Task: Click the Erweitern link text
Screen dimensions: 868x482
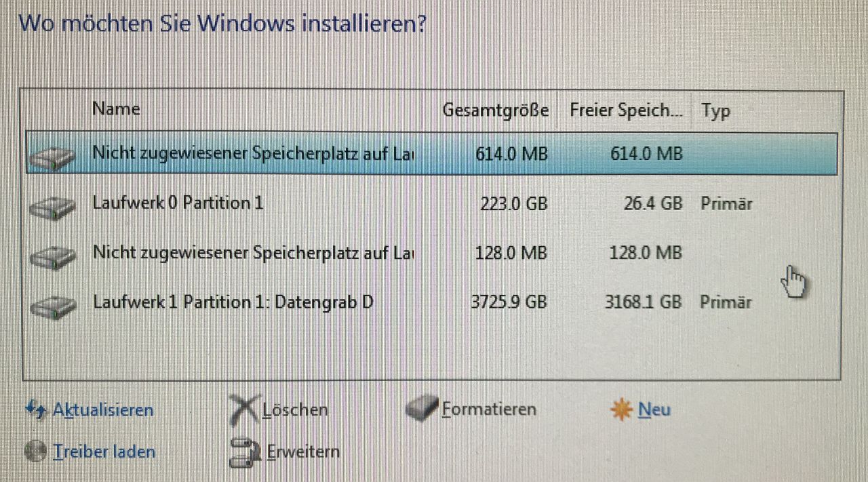Action: (x=303, y=451)
